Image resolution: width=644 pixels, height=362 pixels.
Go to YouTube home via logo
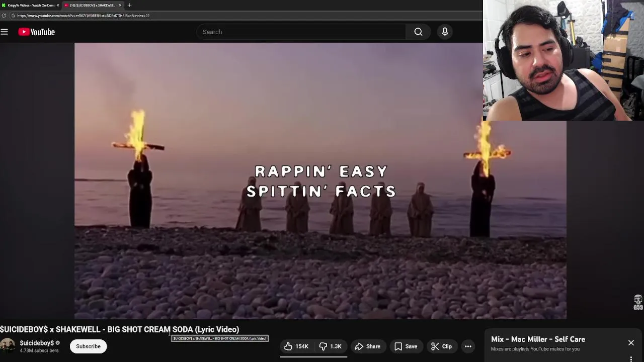pos(37,32)
